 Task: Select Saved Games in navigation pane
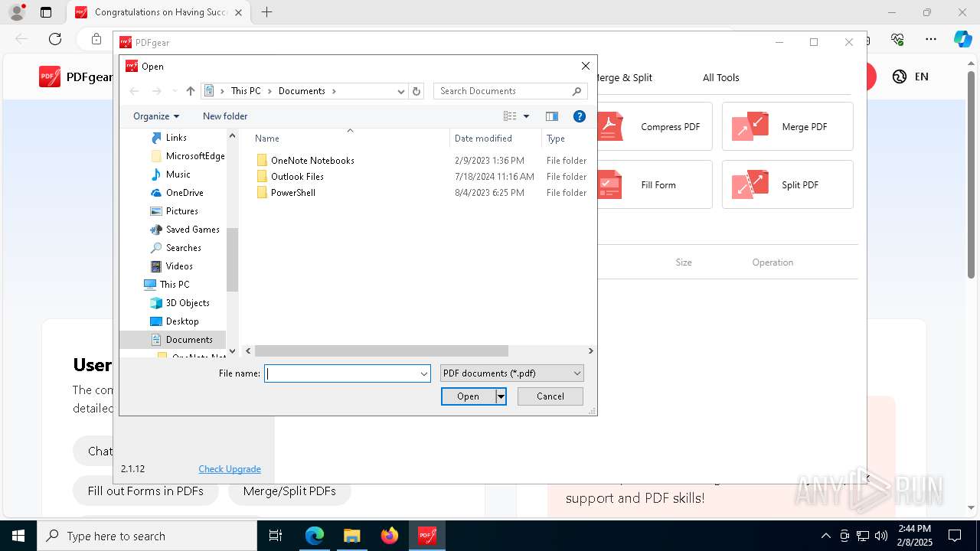pos(192,230)
